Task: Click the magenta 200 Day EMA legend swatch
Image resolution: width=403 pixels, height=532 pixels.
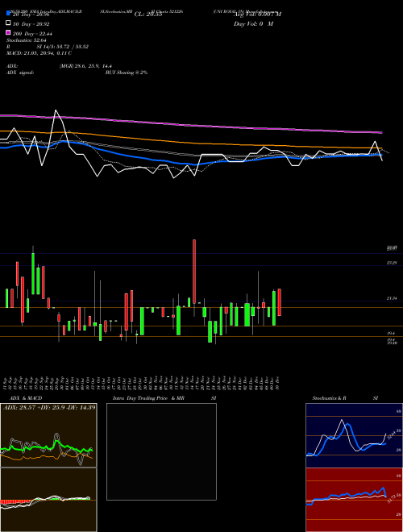Action: pos(8,32)
